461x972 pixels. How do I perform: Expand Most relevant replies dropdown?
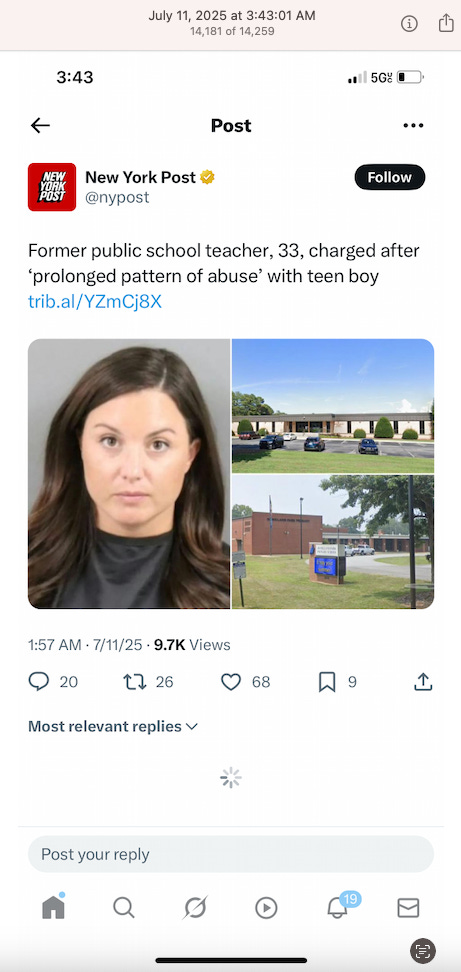(x=113, y=726)
